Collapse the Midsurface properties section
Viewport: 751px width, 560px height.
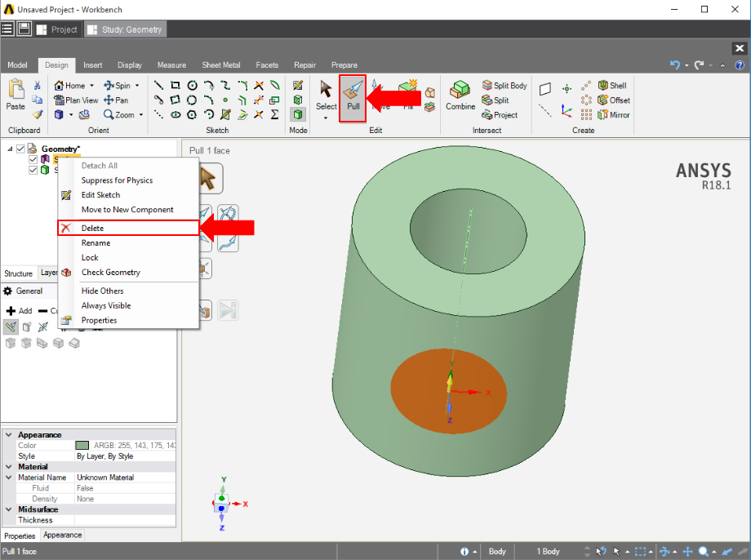pyautogui.click(x=9, y=509)
